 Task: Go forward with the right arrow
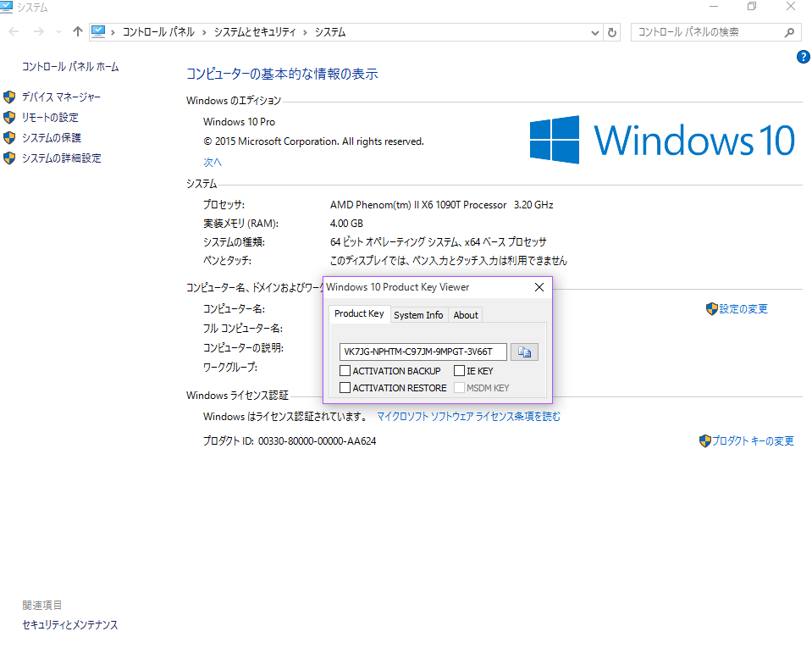(x=39, y=31)
